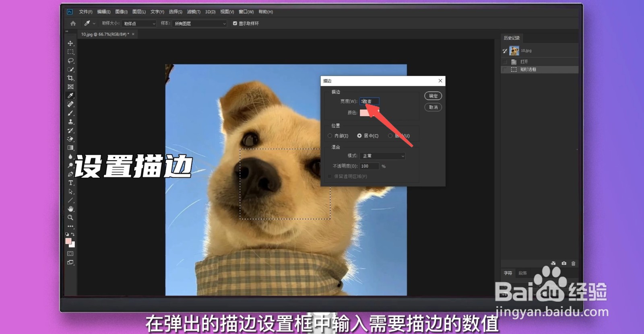This screenshot has width=644, height=334.
Task: Switch to the 字符 panel tab
Action: coord(508,273)
